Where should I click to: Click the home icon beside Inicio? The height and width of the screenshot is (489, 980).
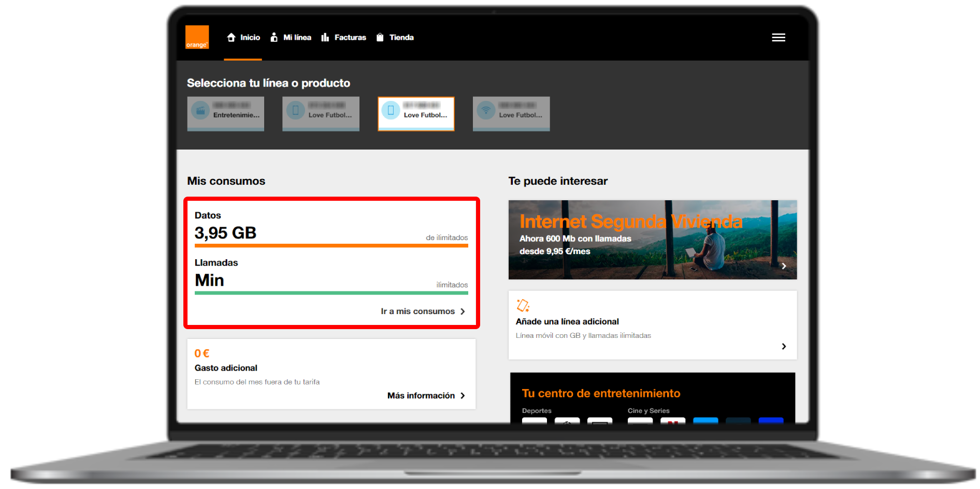231,37
